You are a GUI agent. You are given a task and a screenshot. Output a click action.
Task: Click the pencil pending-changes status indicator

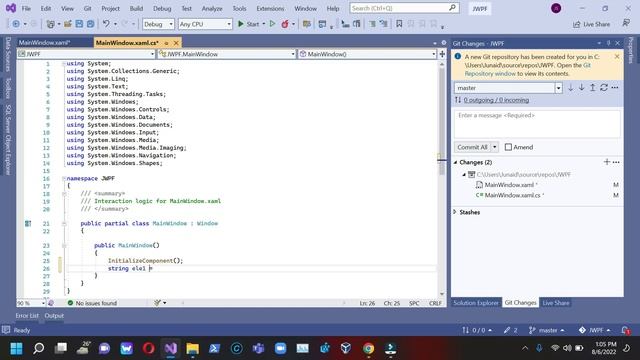point(511,330)
